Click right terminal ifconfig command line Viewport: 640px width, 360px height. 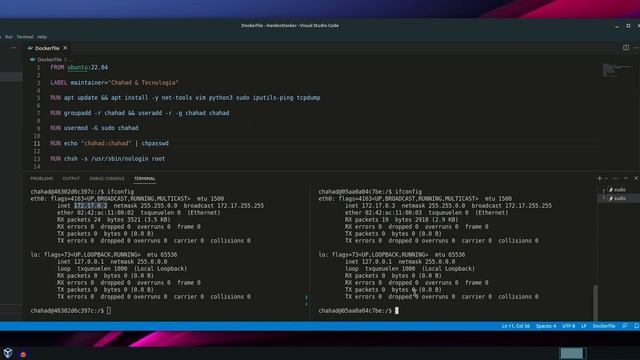coord(370,191)
